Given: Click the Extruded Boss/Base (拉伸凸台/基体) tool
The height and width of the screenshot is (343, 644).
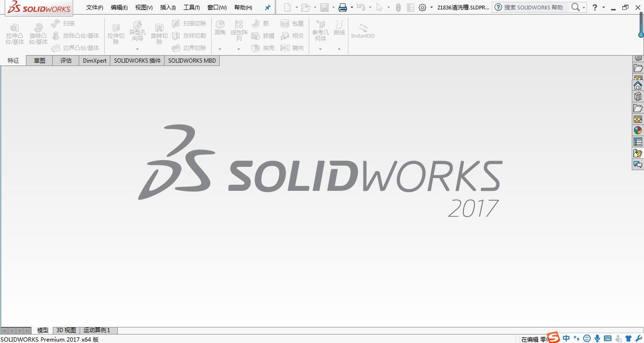Looking at the screenshot, I should tap(15, 34).
